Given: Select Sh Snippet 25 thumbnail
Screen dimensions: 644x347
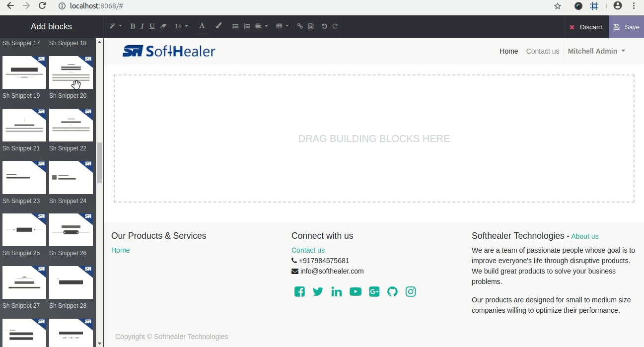Looking at the screenshot, I should (24, 230).
